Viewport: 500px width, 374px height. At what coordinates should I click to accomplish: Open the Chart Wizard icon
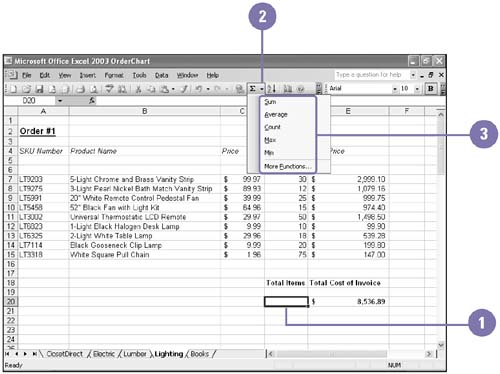pos(287,89)
